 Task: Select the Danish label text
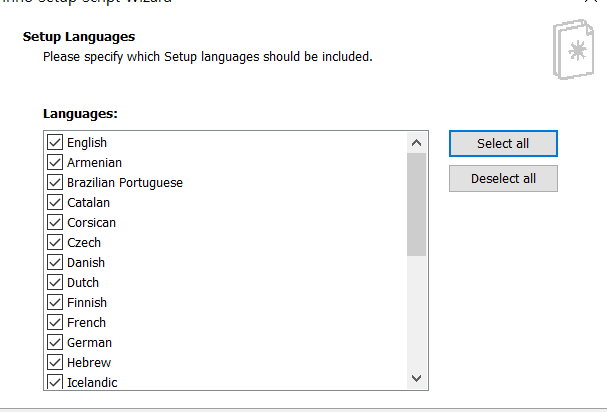click(x=86, y=263)
